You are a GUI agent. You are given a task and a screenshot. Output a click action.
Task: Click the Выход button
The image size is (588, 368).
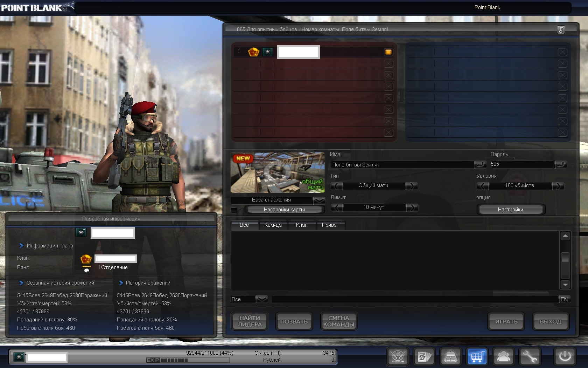tap(551, 321)
